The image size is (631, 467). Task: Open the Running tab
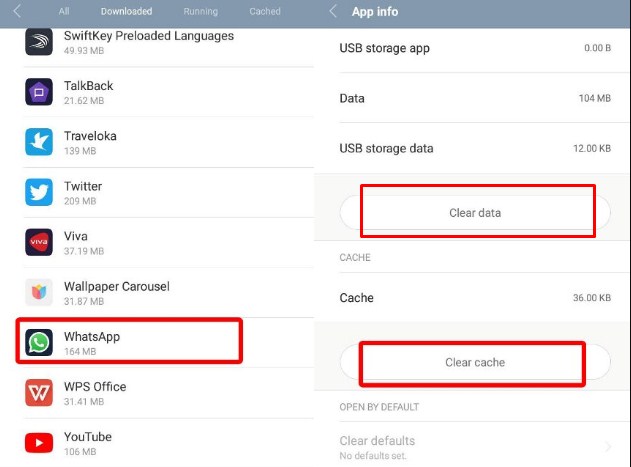click(200, 11)
